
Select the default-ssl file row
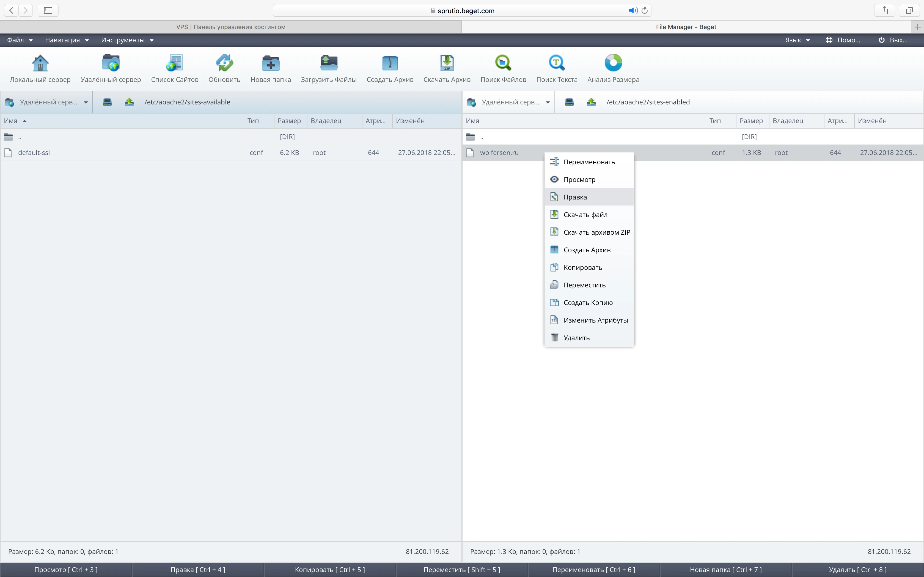(34, 153)
